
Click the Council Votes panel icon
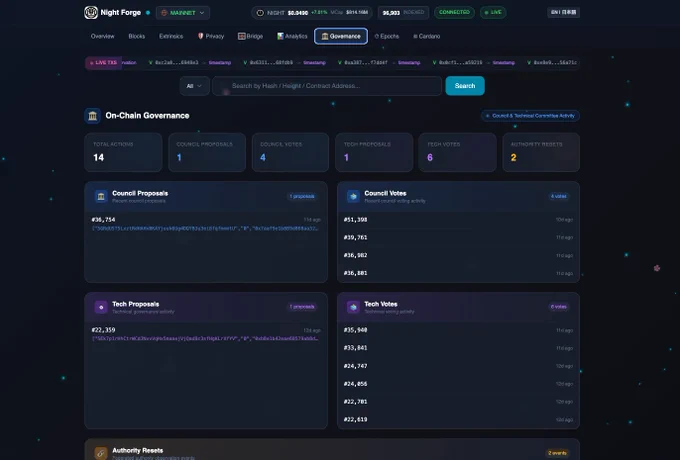click(x=353, y=196)
